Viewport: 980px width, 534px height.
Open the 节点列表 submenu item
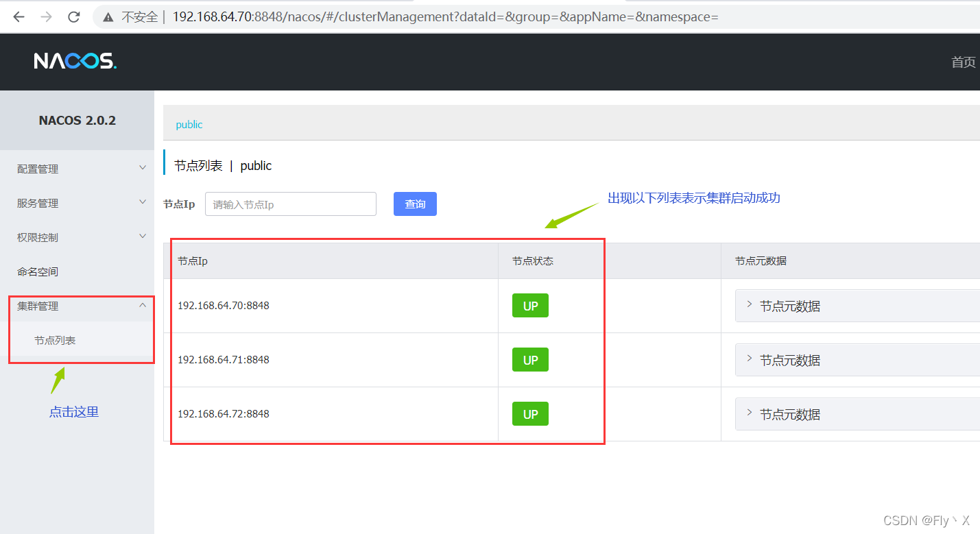point(77,340)
